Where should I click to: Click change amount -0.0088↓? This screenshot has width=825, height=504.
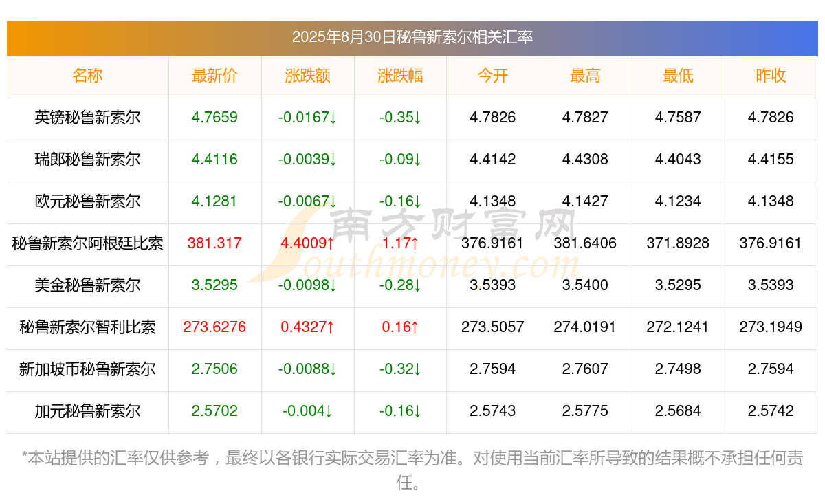(308, 369)
